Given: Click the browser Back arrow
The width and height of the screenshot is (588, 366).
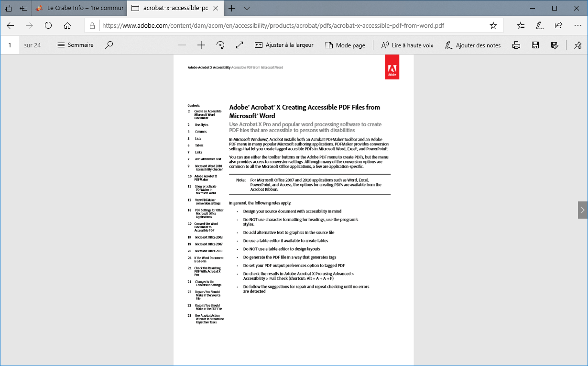Looking at the screenshot, I should tap(10, 25).
